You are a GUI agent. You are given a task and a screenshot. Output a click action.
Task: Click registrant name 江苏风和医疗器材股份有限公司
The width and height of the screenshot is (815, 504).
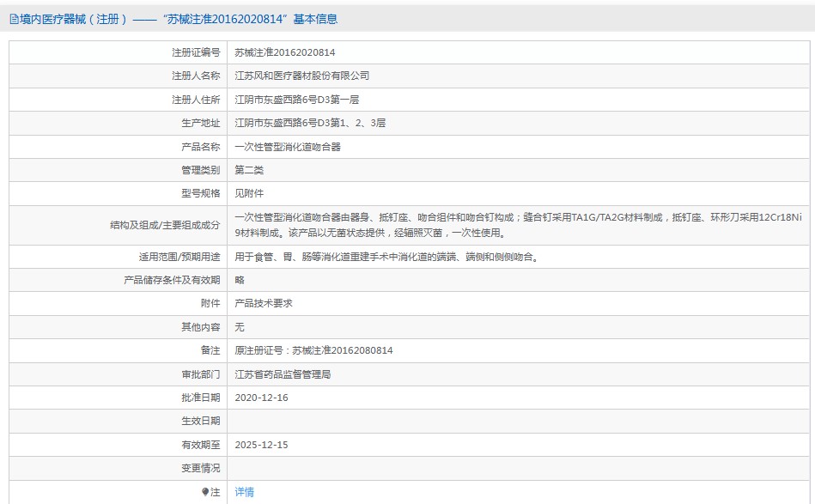tap(302, 76)
